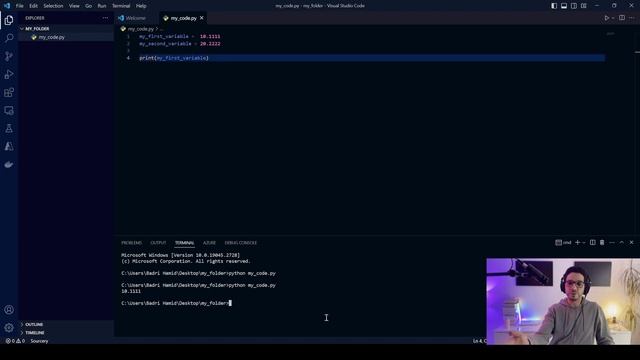The image size is (640, 360).
Task: Click the cmd terminal shell label
Action: coord(563,242)
